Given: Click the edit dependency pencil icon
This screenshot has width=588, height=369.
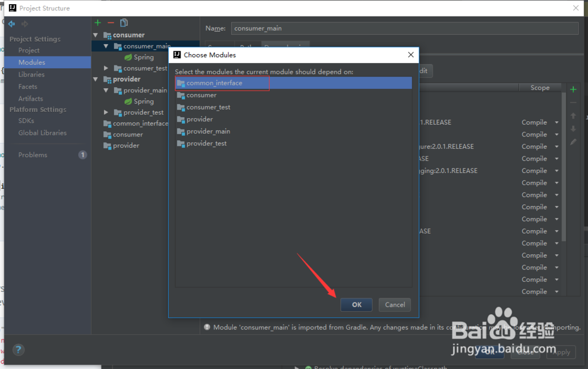Looking at the screenshot, I should point(573,142).
